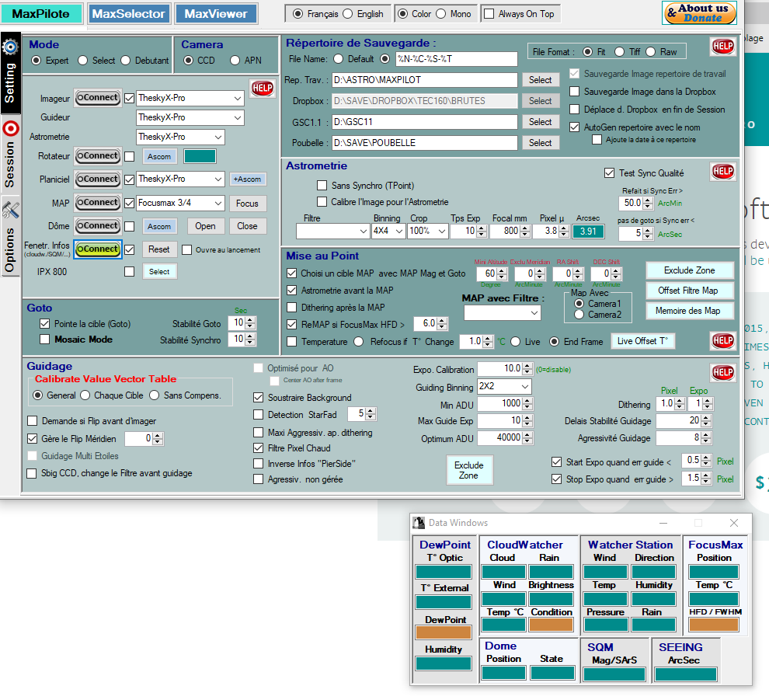Toggle Soustraire Background checkbox

(259, 397)
